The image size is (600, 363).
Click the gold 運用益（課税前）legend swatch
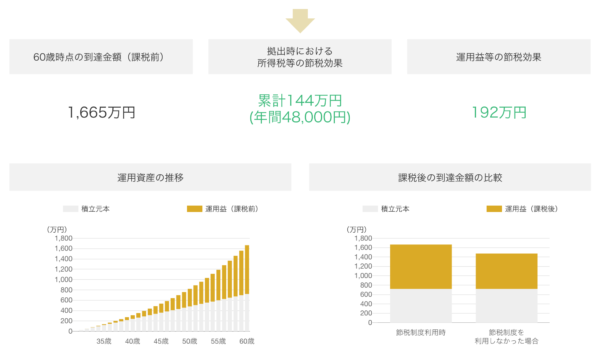point(194,209)
